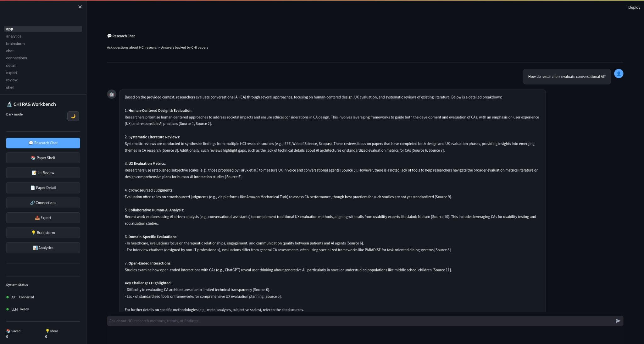Open the Analytics button
Viewport: 644px width, 344px height.
click(x=43, y=248)
